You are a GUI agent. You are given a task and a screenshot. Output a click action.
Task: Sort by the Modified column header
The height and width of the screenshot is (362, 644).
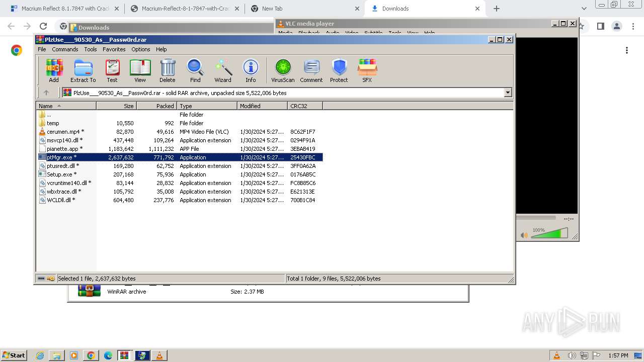point(262,106)
